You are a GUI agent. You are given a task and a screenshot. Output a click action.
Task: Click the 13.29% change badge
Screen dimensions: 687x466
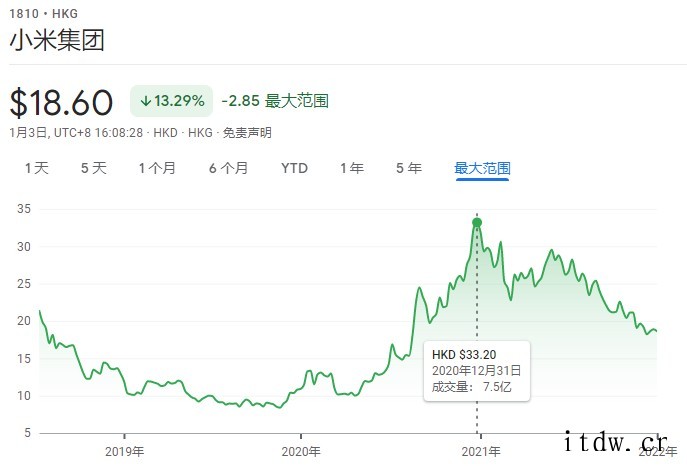click(171, 101)
